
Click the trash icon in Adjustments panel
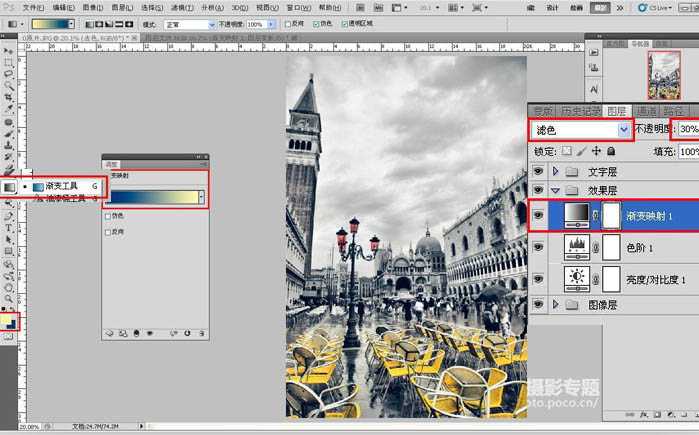(x=200, y=333)
